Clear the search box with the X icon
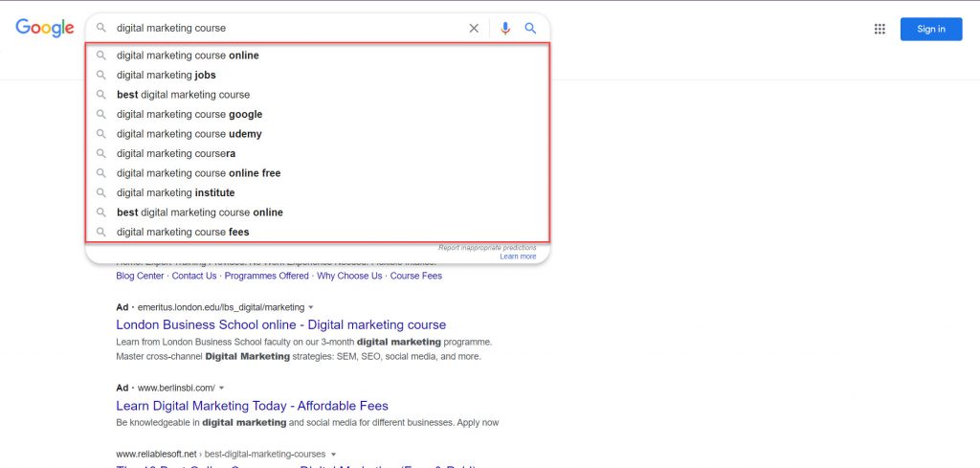Screen dimensions: 980x468 point(474,28)
